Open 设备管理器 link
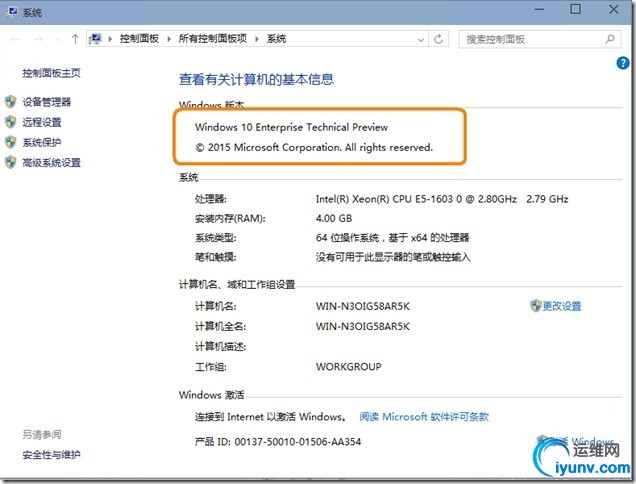The width and height of the screenshot is (636, 484). pos(47,102)
